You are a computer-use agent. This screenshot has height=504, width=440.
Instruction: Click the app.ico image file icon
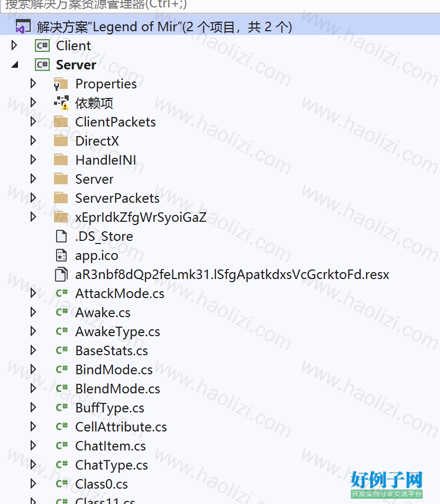(x=61, y=255)
